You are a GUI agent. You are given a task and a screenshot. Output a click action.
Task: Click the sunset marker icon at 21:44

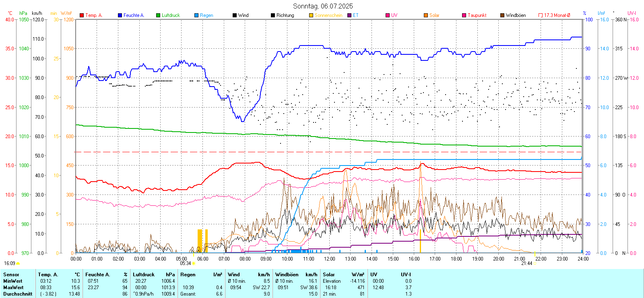point(535,263)
